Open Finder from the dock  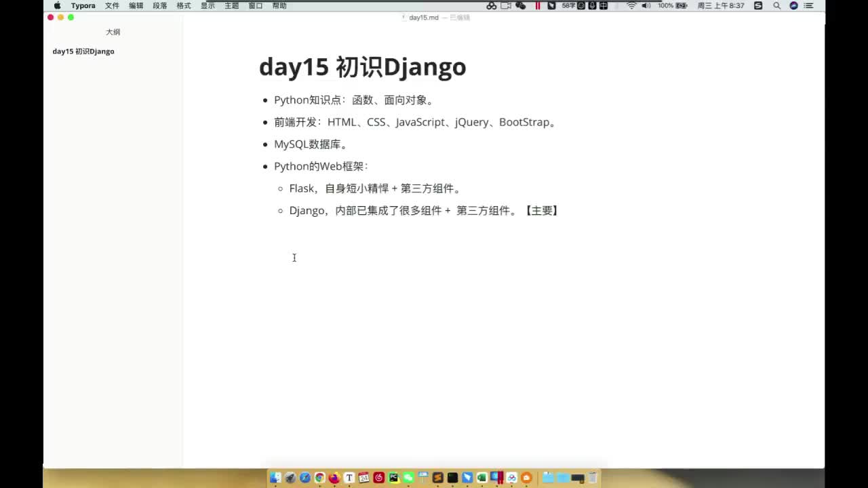[275, 478]
